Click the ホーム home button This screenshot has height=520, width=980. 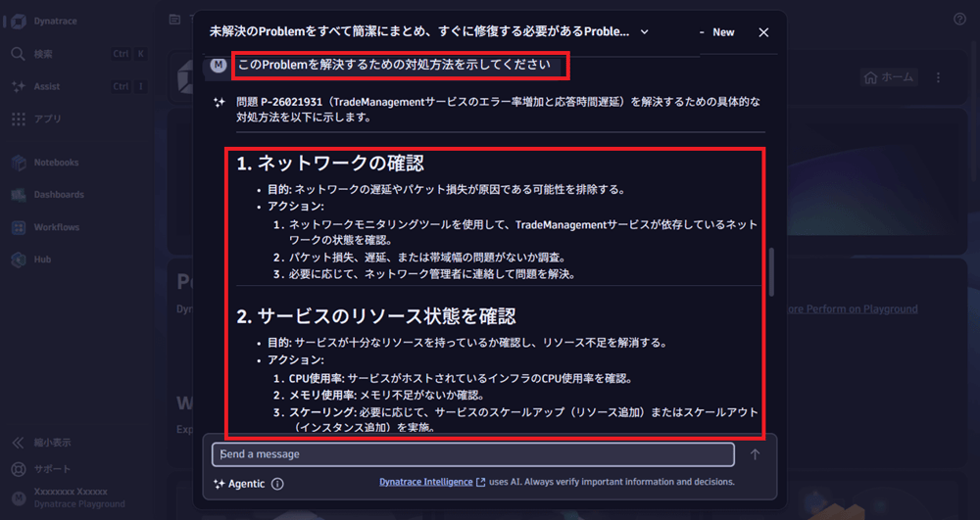(x=888, y=77)
